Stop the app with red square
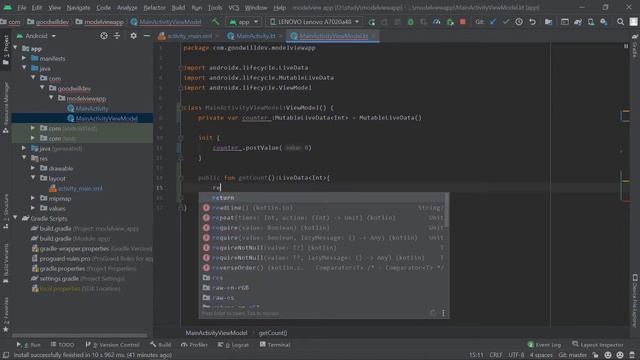 point(462,22)
